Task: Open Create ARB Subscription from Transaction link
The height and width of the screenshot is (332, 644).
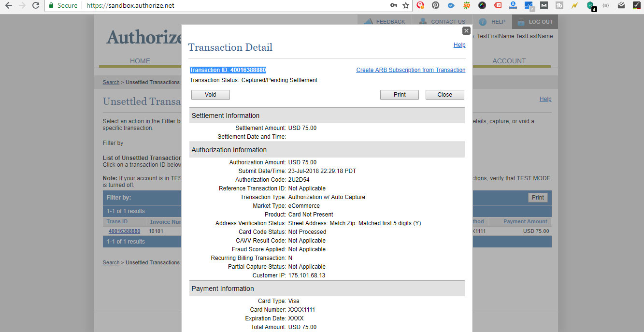Action: [411, 70]
